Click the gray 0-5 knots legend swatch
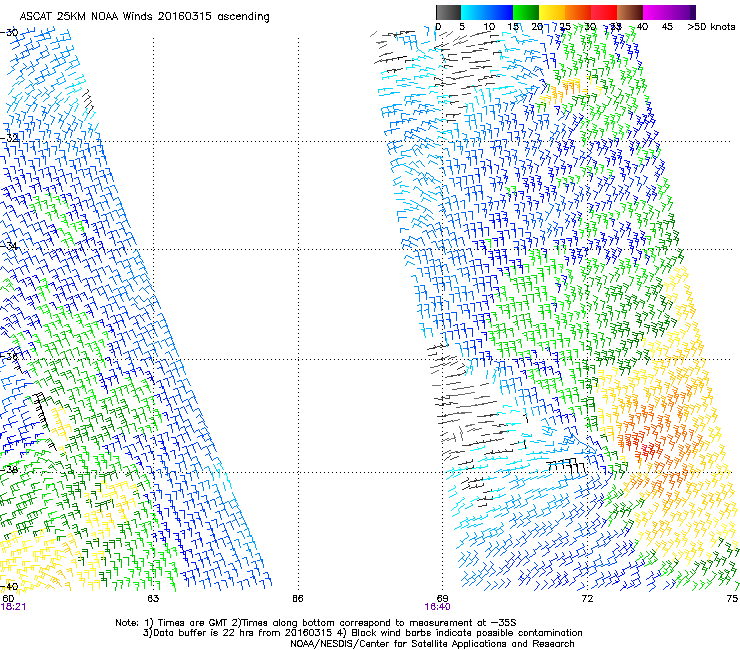This screenshot has width=740, height=650. pos(448,12)
